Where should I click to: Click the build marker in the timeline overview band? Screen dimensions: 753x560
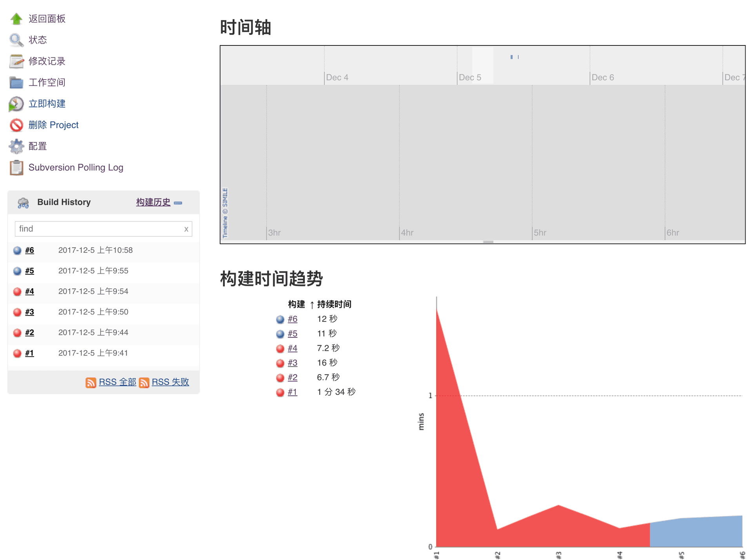pos(511,57)
